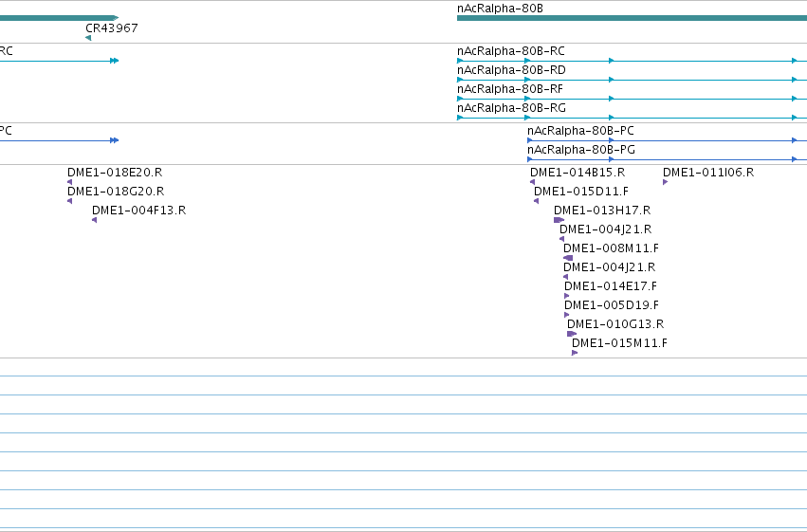Click the nAcRalpha-80B-PG blue feature line
The width and height of the screenshot is (807, 532).
pos(667,159)
